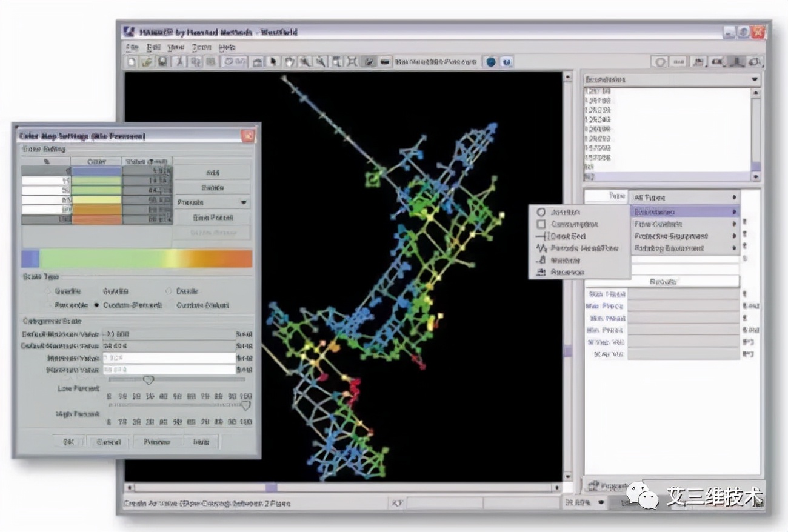Click the Minimum Value input field

(x=169, y=358)
